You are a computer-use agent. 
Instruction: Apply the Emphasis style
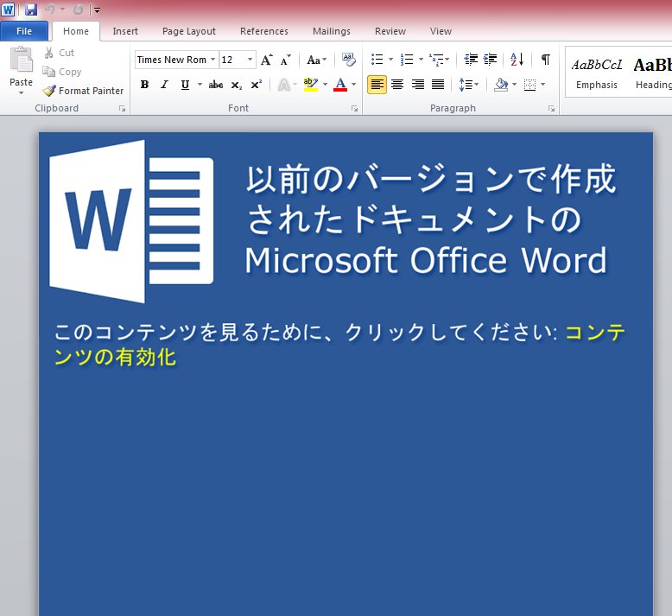click(x=597, y=73)
